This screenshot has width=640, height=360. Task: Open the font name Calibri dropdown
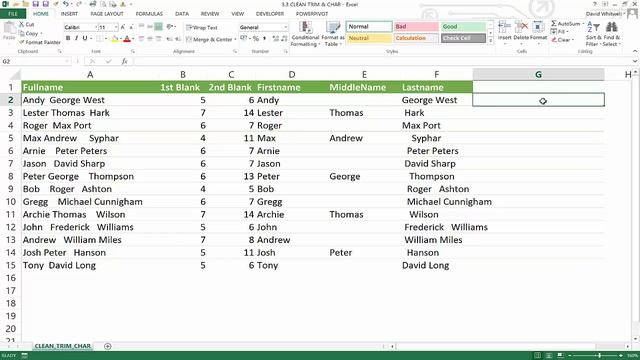pos(96,27)
